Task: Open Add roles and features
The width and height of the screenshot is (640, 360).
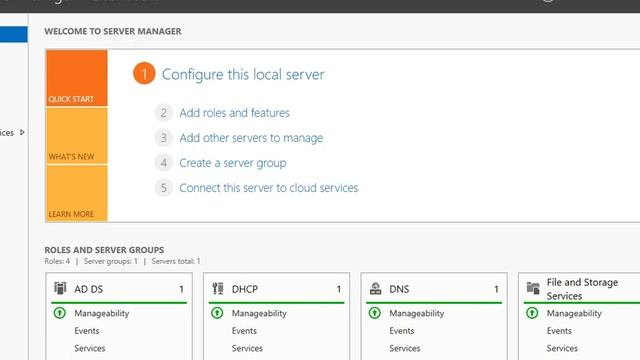Action: (x=234, y=113)
